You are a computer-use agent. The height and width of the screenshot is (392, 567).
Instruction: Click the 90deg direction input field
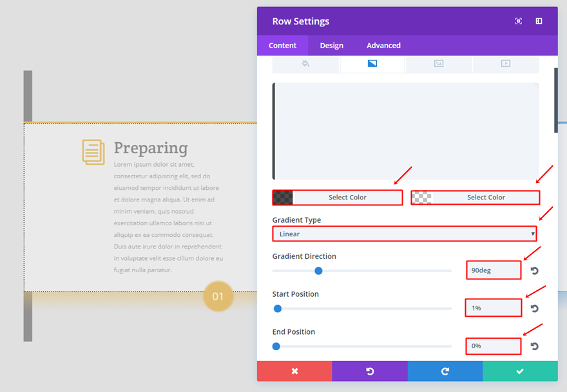[494, 270]
